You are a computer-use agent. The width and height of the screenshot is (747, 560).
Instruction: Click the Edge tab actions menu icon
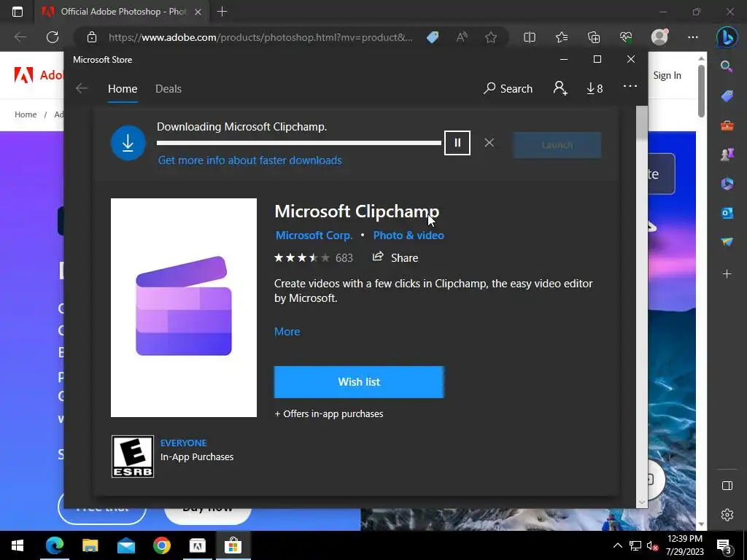click(x=18, y=12)
